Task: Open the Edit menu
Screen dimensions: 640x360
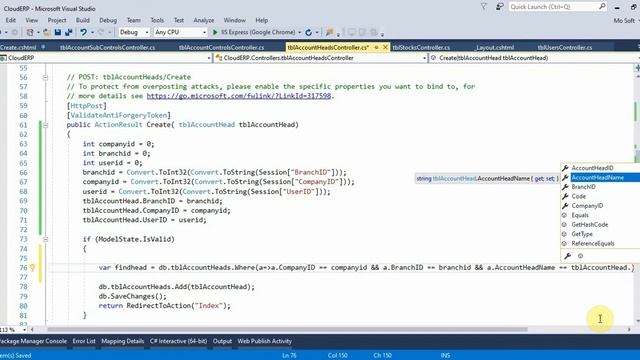Action: (11, 20)
